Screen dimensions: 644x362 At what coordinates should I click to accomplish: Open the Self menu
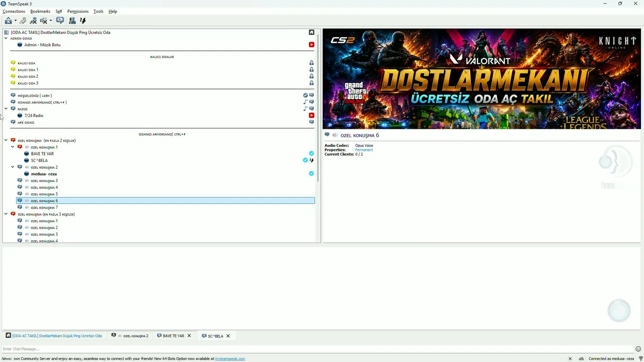tap(59, 11)
